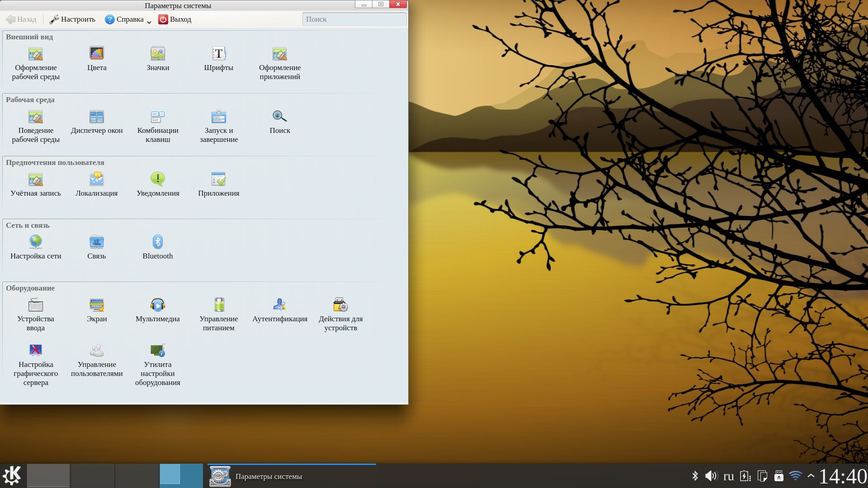Open Настройка графического сервера module
This screenshot has height=488, width=868.
[x=36, y=351]
